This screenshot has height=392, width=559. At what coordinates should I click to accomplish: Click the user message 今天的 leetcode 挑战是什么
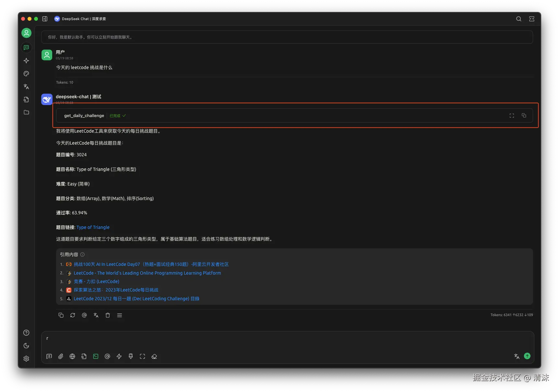coord(84,67)
